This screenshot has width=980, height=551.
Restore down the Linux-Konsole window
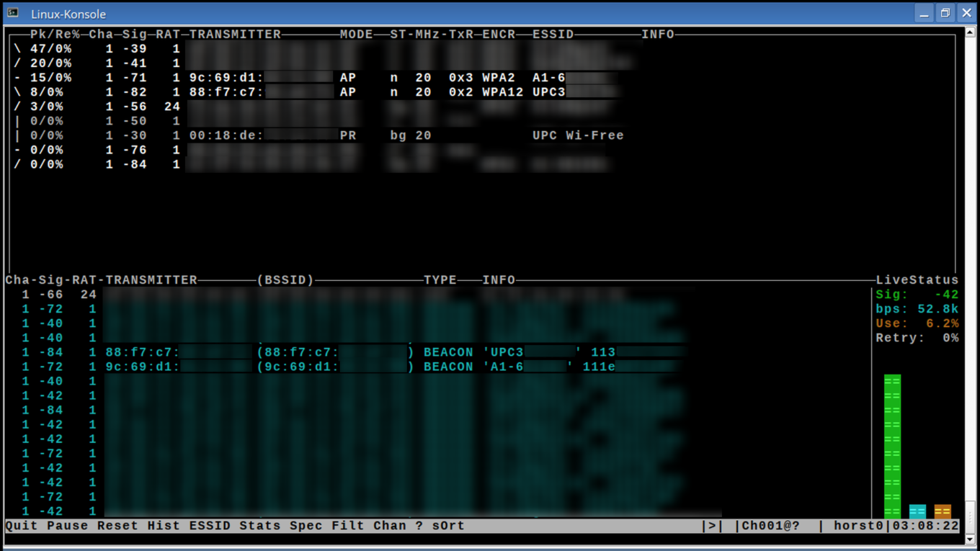click(945, 13)
